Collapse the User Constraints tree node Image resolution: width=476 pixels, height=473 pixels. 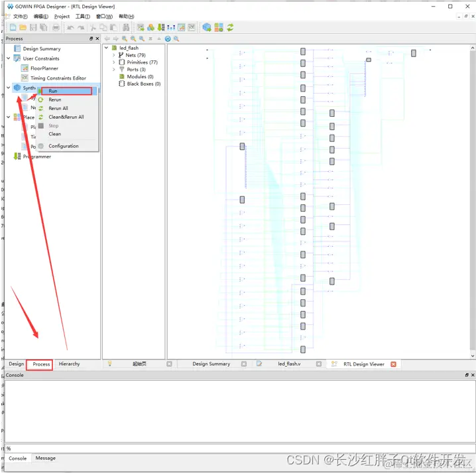click(x=9, y=58)
